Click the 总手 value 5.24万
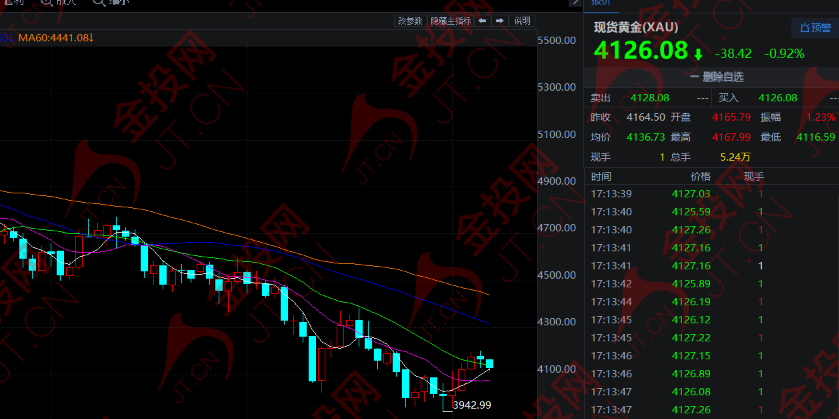Viewport: 839px width, 419px height. point(735,157)
